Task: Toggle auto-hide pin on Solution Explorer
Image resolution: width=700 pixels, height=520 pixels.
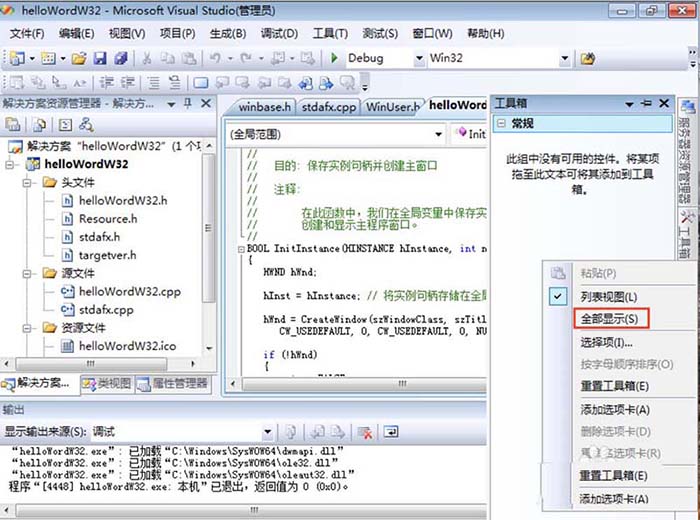Action: (188, 103)
